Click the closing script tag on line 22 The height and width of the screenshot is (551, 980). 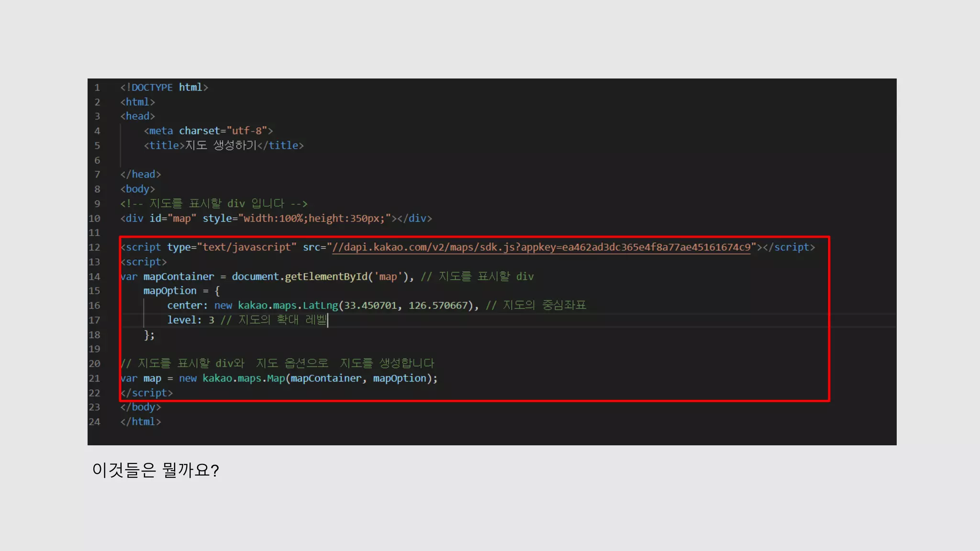(147, 393)
